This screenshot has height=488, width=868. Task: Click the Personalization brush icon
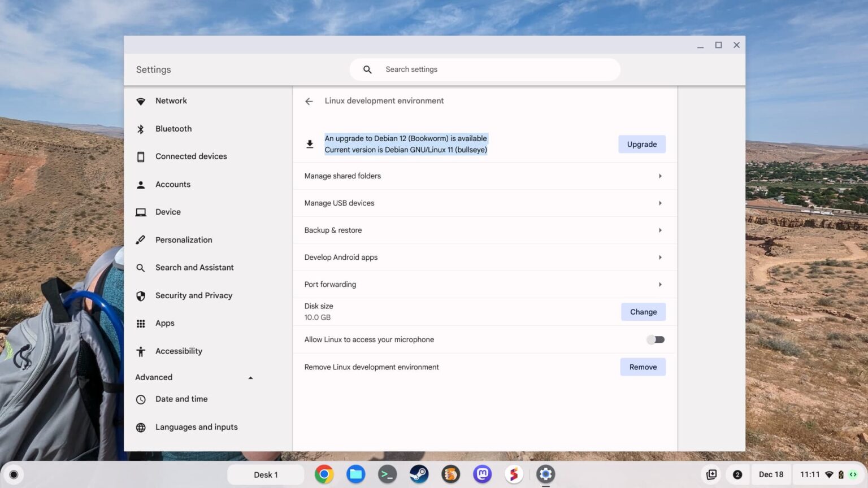coord(141,240)
